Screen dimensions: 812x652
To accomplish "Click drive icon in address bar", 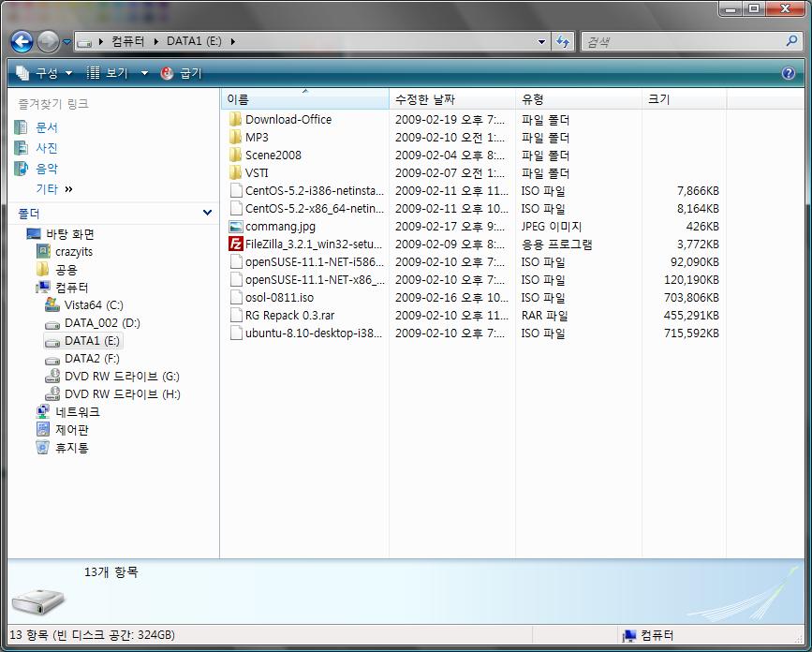I will pyautogui.click(x=84, y=42).
